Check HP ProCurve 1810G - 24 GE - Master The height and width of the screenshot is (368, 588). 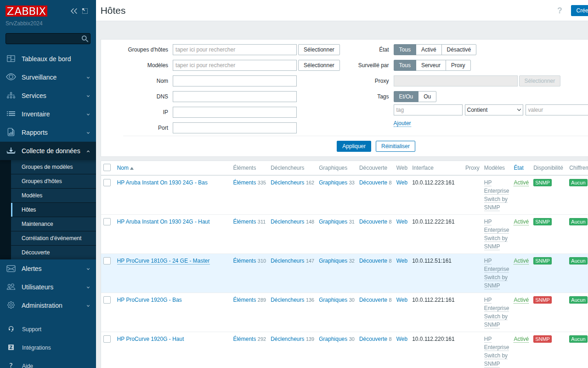(x=107, y=261)
